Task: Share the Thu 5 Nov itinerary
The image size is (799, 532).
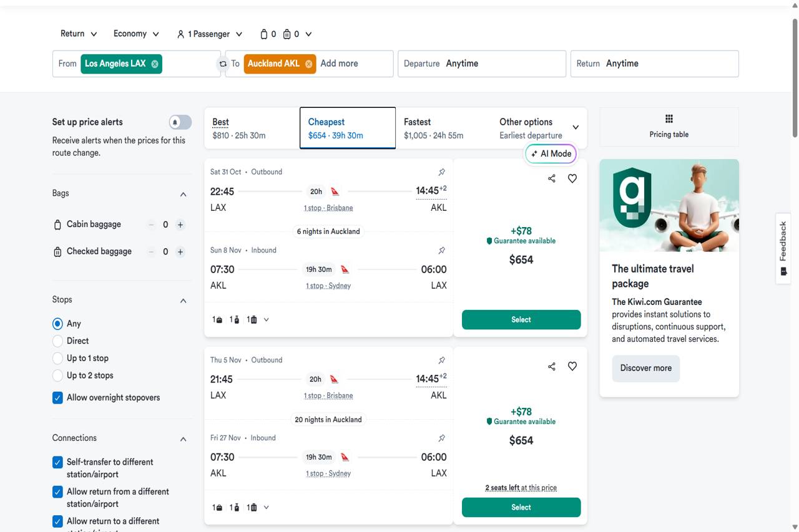Action: tap(552, 366)
